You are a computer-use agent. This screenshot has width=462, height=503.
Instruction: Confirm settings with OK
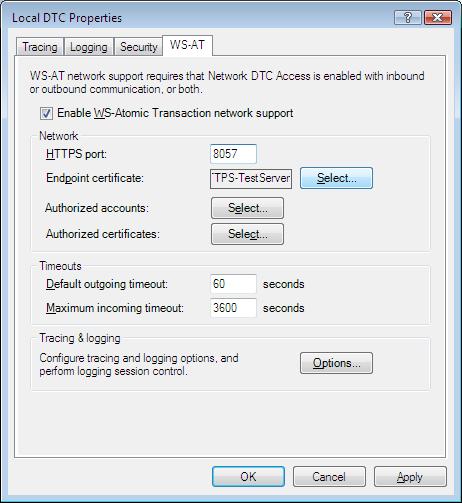tap(248, 476)
